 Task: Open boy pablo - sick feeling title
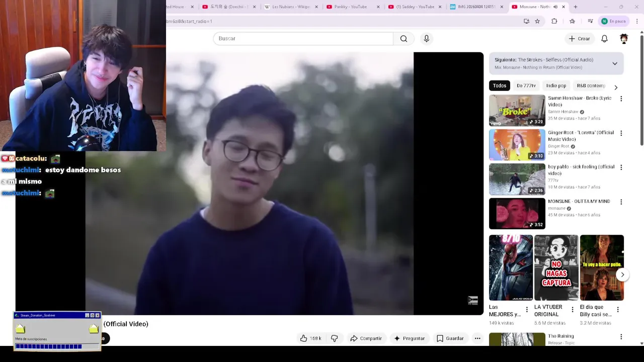(x=581, y=170)
